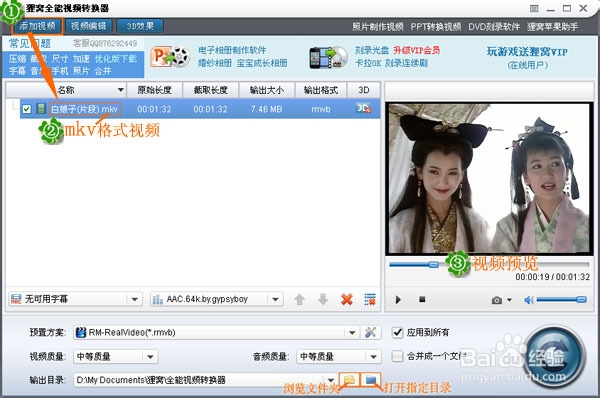Click the 卡拉OK link

pyautogui.click(x=368, y=63)
